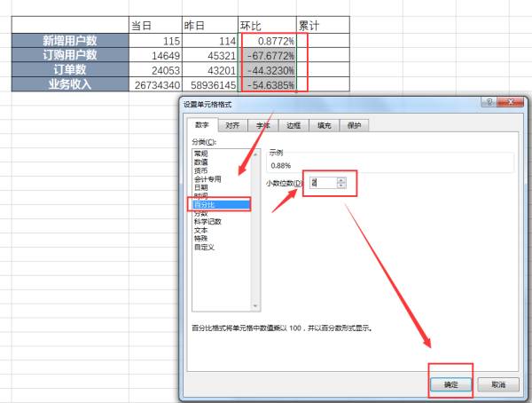Select cell showing -67.6772%
Image resolution: width=532 pixels, height=403 pixels.
click(268, 55)
